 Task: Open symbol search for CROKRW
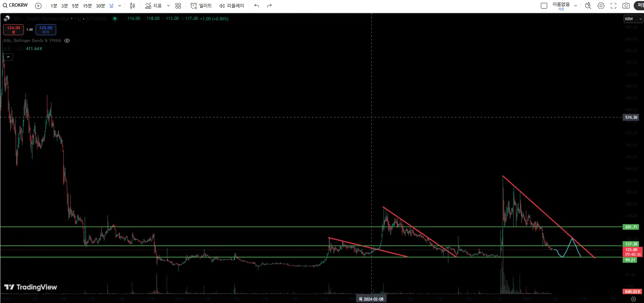16,5
